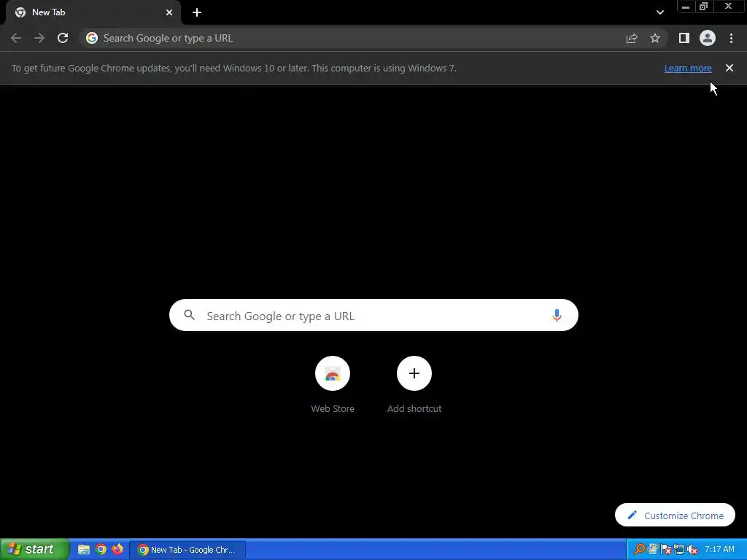The height and width of the screenshot is (560, 747).
Task: Open Customize Chrome
Action: pyautogui.click(x=675, y=516)
